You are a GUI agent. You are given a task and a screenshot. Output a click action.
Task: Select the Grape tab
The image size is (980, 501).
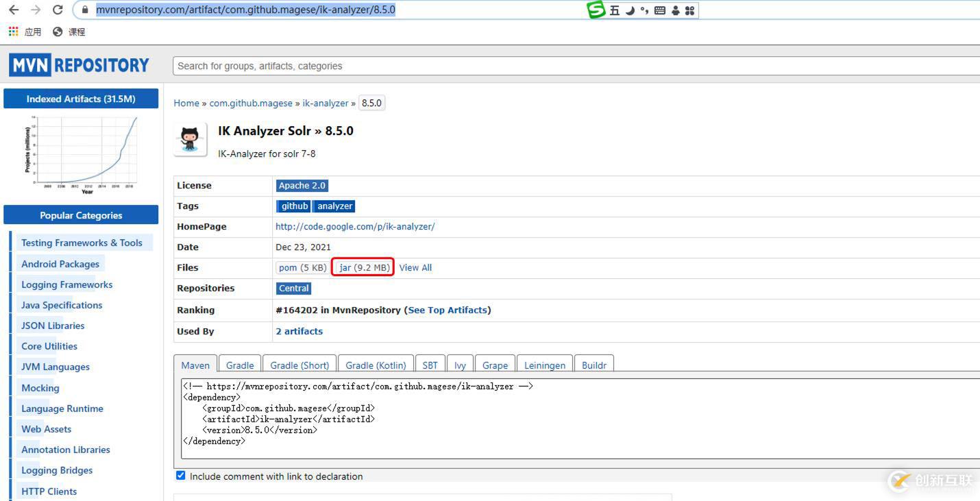495,365
